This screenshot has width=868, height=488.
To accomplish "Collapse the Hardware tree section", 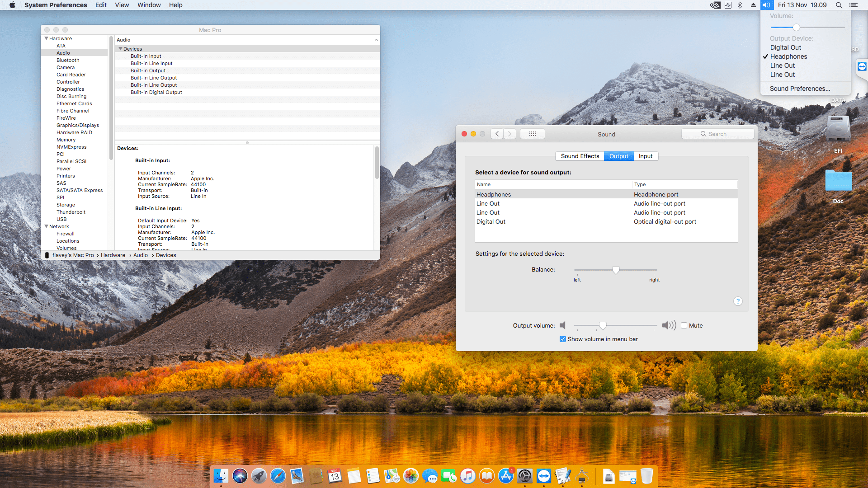I will (46, 38).
